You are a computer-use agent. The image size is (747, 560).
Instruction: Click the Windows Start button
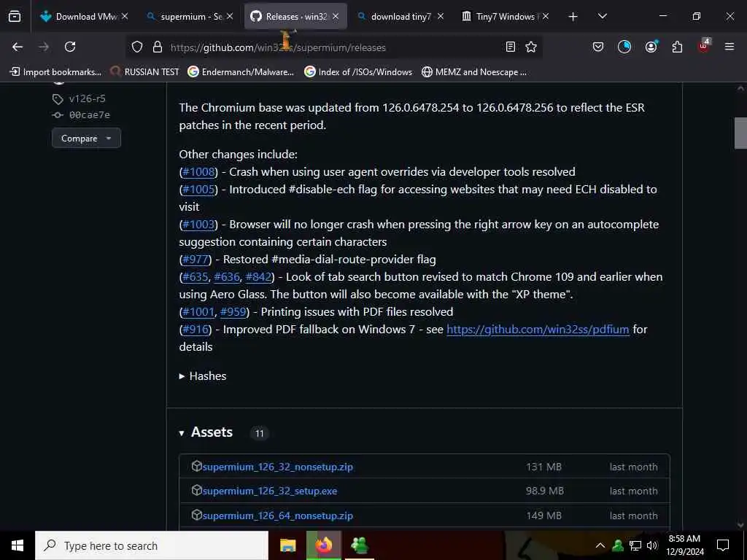coord(18,545)
